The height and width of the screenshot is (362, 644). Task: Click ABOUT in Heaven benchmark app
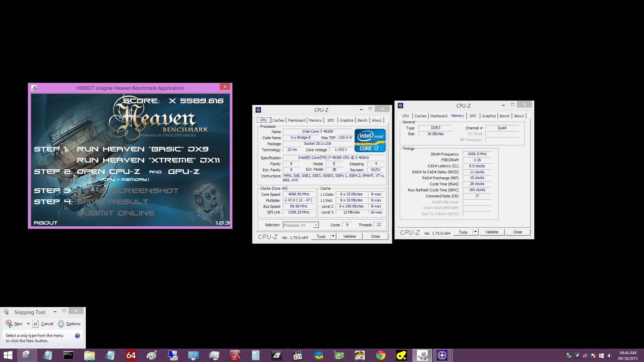(x=46, y=223)
